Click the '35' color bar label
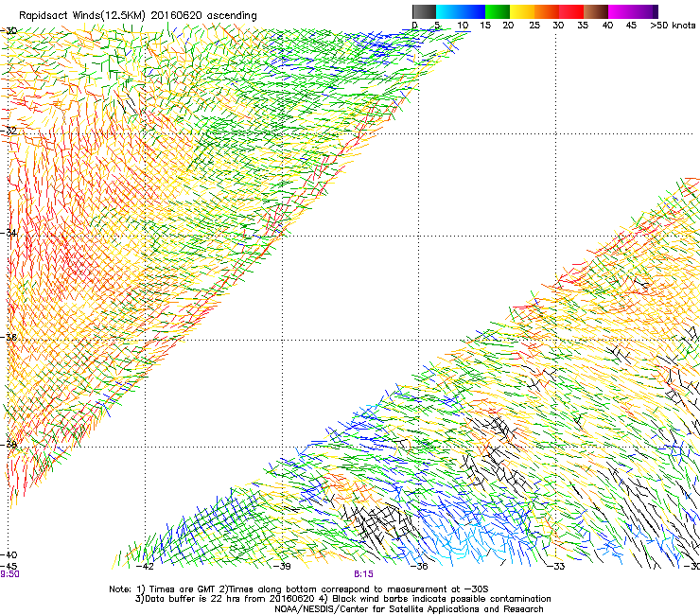The image size is (700, 615). [x=583, y=26]
